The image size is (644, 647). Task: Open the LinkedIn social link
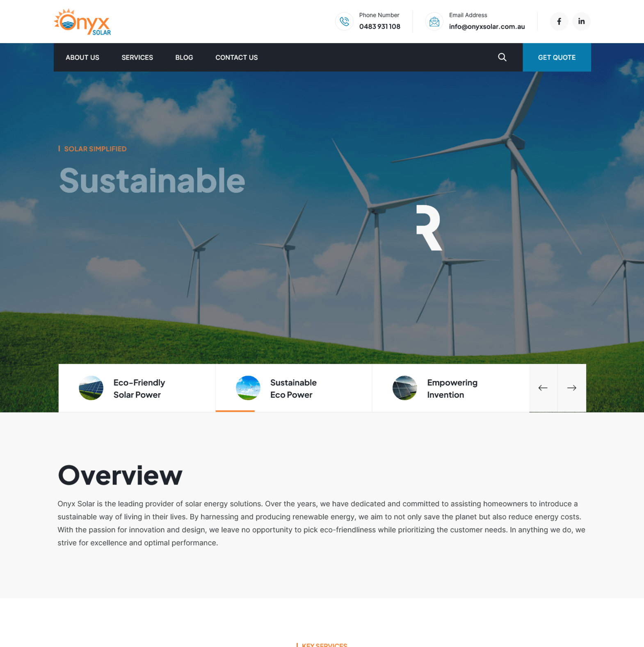coord(581,21)
